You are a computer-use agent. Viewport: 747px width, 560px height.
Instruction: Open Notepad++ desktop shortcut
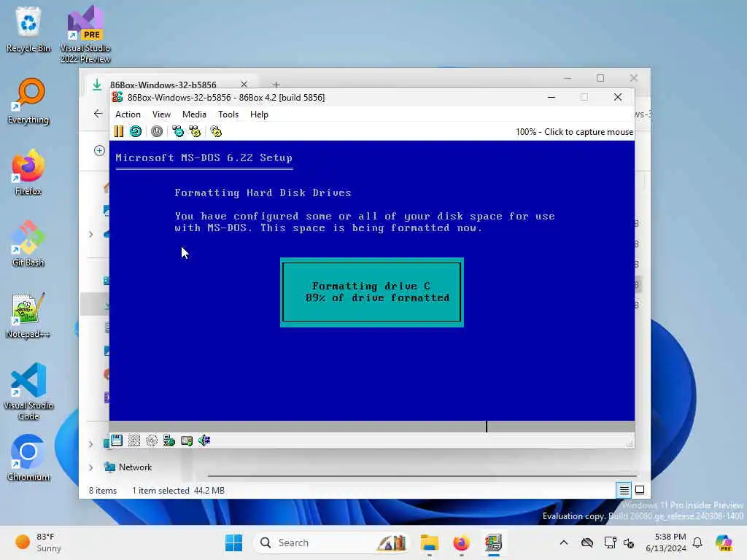coord(28,315)
